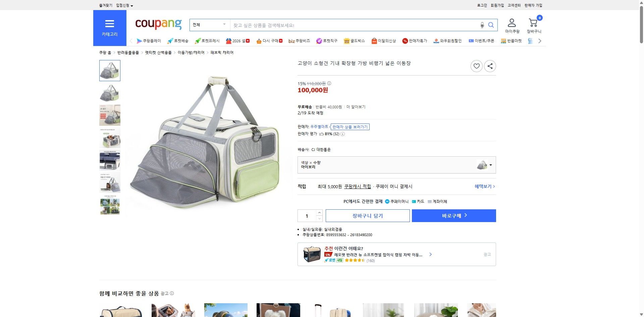Expand the 입점신청 dropdown at top left

[123, 5]
